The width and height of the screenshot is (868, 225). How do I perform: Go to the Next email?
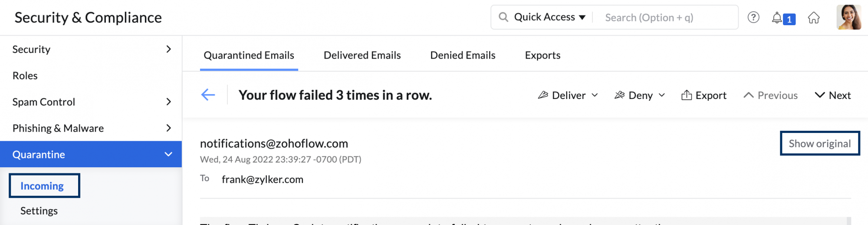click(x=832, y=95)
